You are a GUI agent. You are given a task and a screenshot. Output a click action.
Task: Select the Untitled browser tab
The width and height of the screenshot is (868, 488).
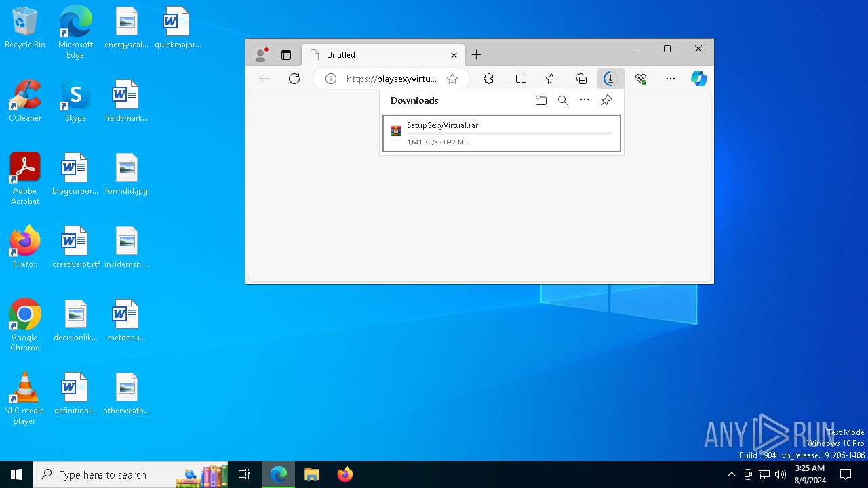click(382, 55)
